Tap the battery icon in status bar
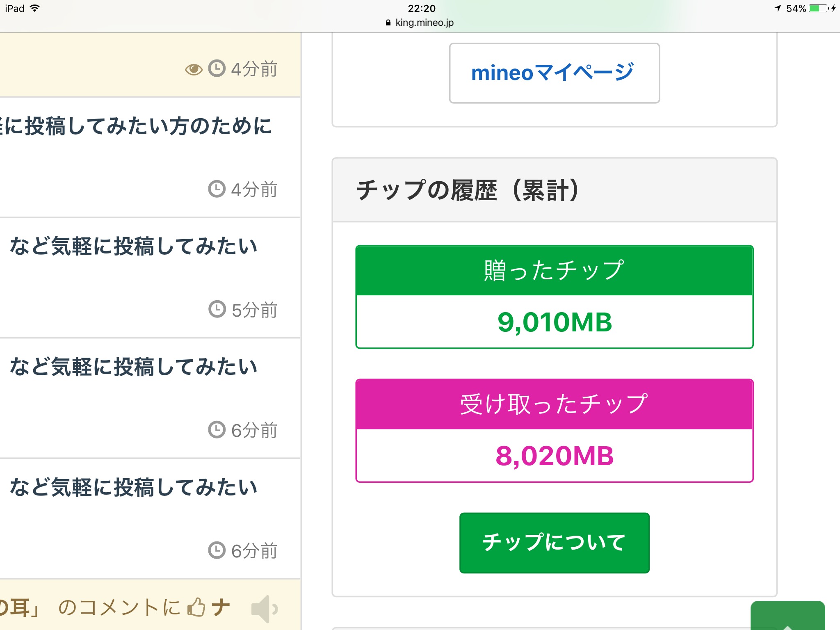Viewport: 840px width, 630px height. 819,8
